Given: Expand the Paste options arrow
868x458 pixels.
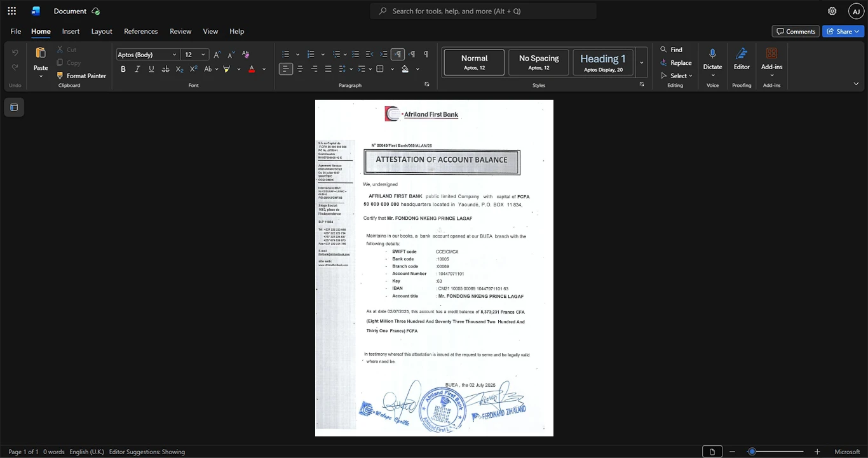Looking at the screenshot, I should click(x=41, y=76).
